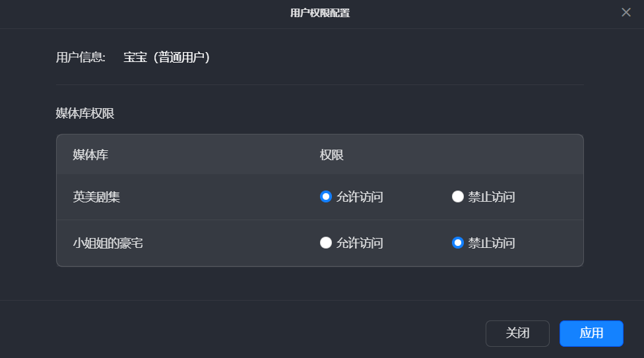This screenshot has width=644, height=358.
Task: Click 允许访问 label text in 英美剧集 row
Action: 360,196
